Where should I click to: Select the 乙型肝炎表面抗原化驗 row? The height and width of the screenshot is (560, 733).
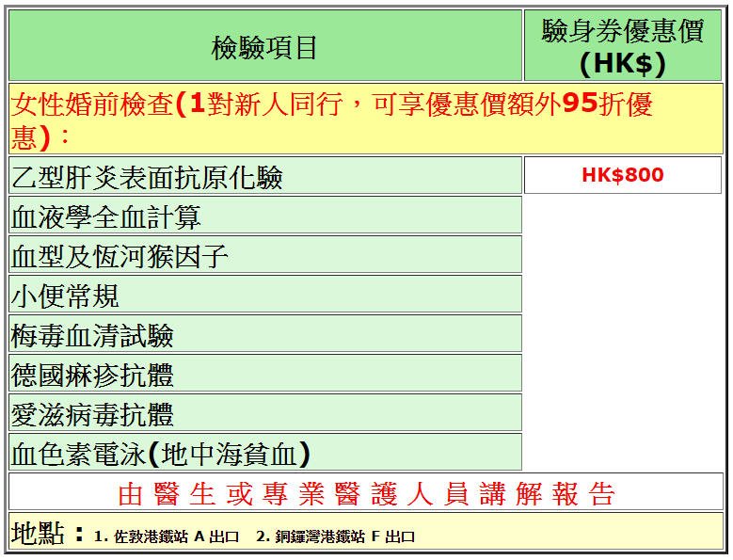tap(147, 177)
